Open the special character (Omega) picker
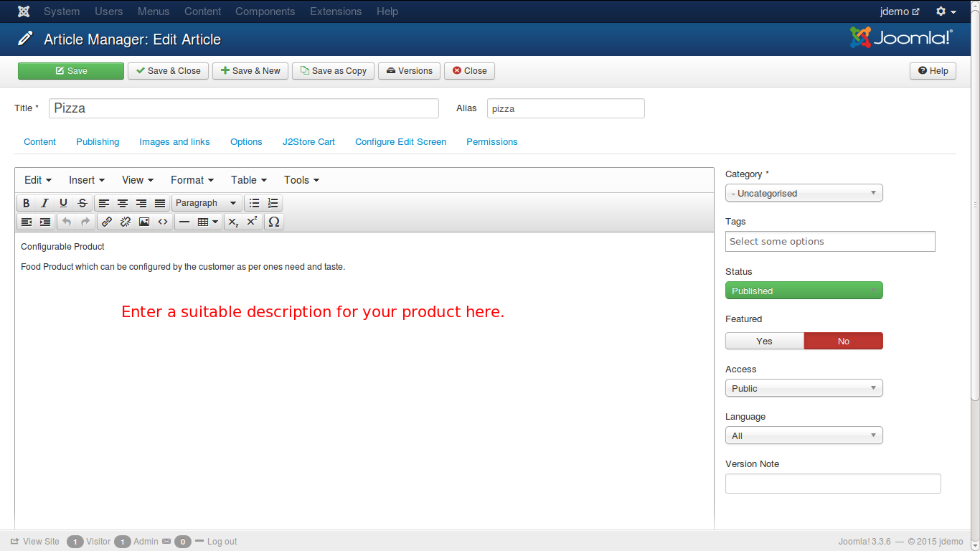The height and width of the screenshot is (551, 980). pos(273,222)
